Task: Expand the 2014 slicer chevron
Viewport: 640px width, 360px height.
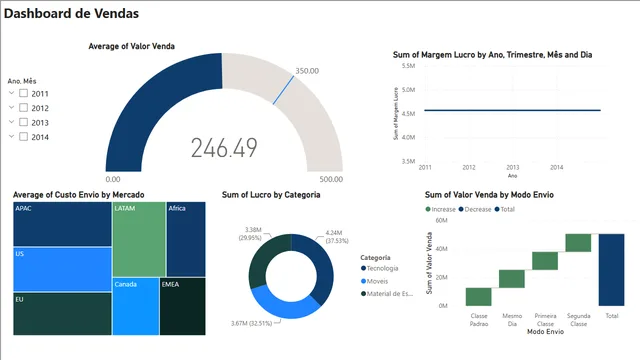Action: click(x=11, y=136)
